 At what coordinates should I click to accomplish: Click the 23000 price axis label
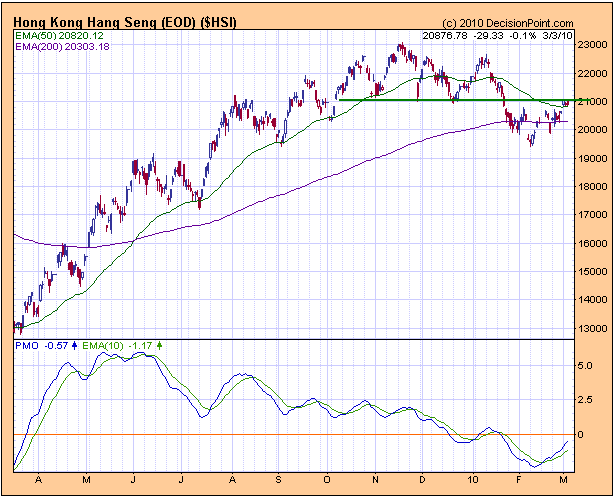[x=590, y=45]
